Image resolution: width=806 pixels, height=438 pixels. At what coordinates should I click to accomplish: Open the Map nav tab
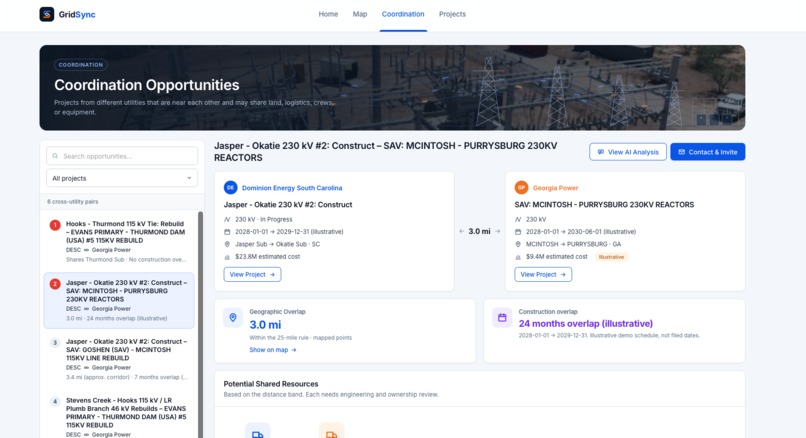pos(360,14)
